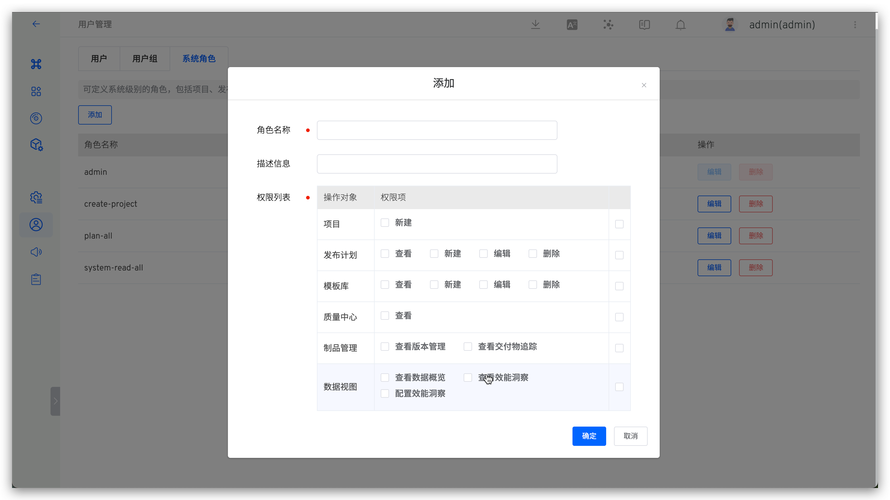Click the download icon in top bar

point(536,24)
